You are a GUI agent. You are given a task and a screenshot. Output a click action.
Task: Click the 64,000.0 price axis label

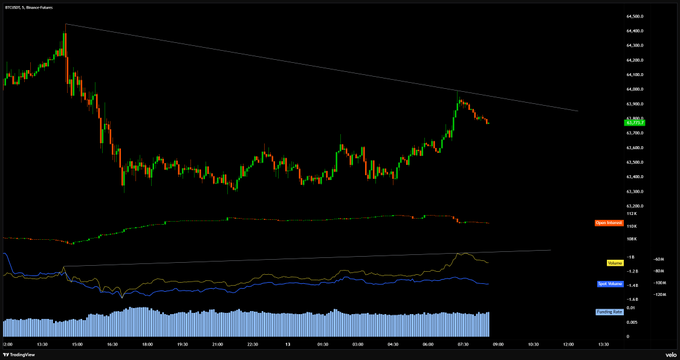coord(634,89)
